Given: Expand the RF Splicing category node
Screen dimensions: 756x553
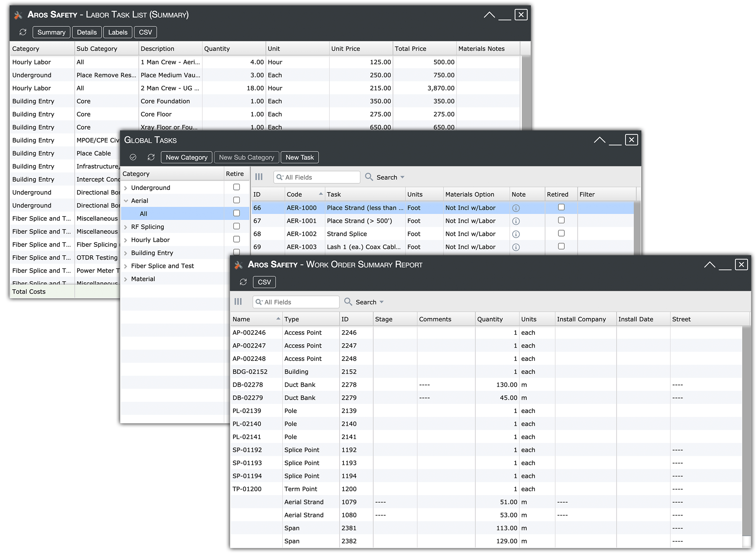Looking at the screenshot, I should 126,227.
